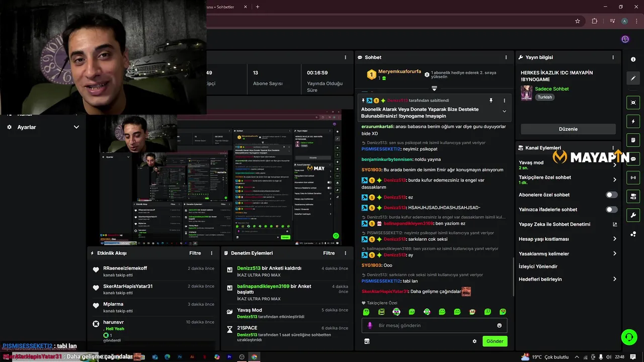The width and height of the screenshot is (644, 362).
Task: Open Filtre in Denetim Eylemleri panel
Action: tap(329, 253)
